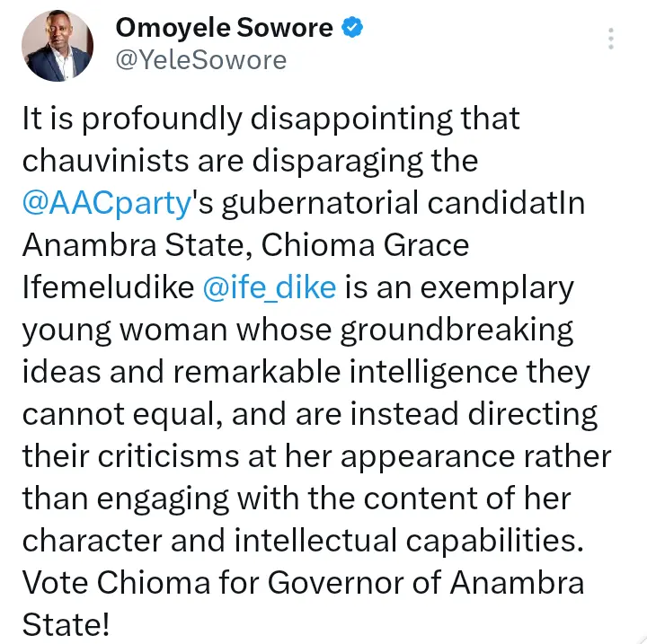Open the @YeleSowore handle link
Screen dimensions: 647x644
pyautogui.click(x=200, y=60)
